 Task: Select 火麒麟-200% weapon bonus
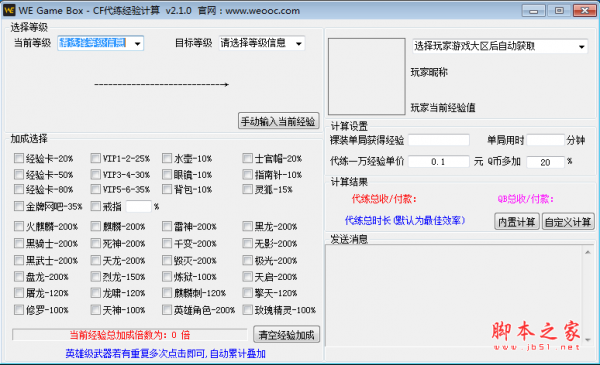19,226
